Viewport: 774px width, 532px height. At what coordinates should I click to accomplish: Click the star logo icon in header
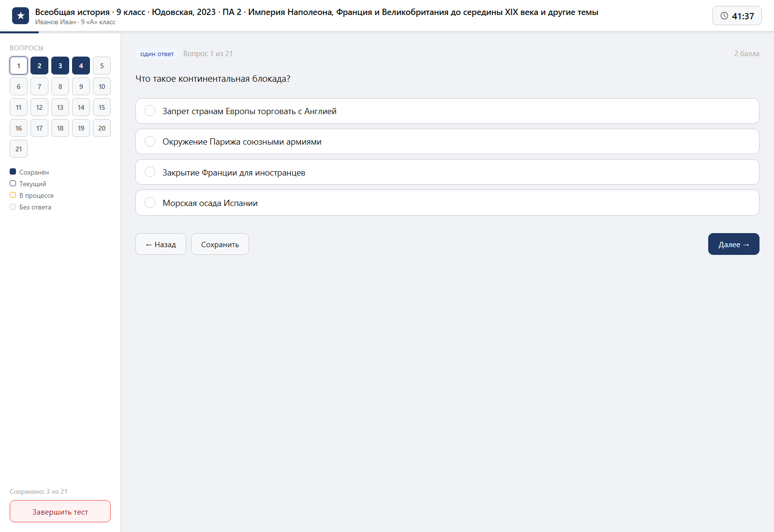(20, 16)
